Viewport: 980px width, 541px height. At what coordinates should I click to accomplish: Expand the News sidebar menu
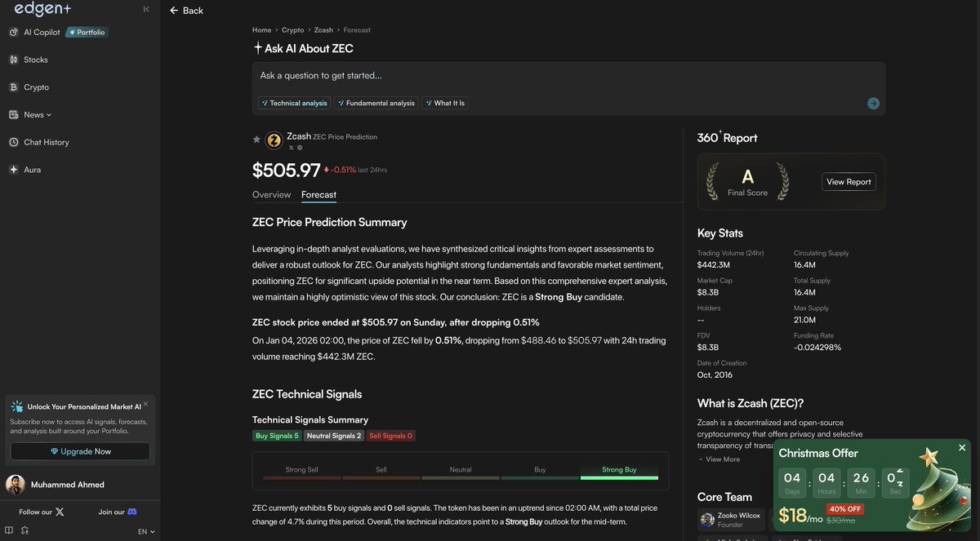pyautogui.click(x=33, y=114)
